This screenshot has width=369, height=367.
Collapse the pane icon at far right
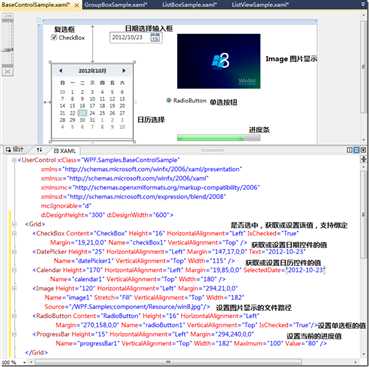363,150
